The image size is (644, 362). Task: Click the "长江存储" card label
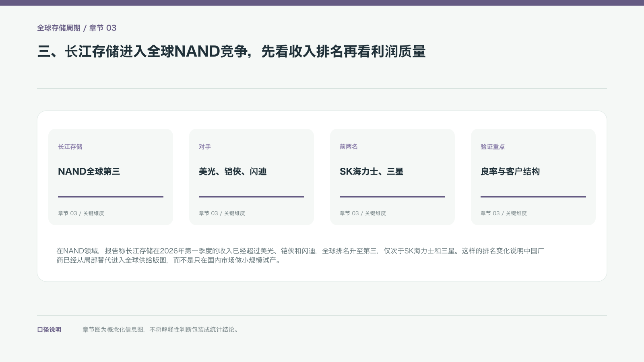point(70,147)
